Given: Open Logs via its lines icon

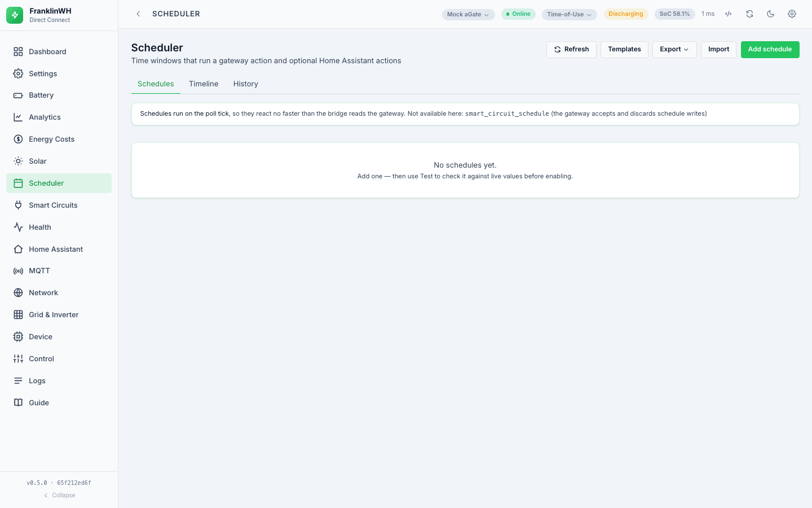Looking at the screenshot, I should [x=18, y=381].
